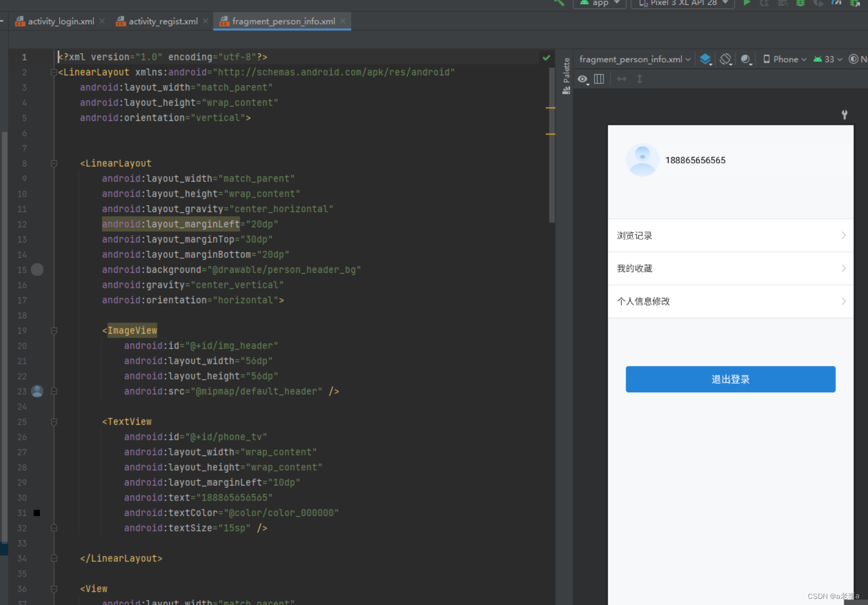
Task: Click the black color swatch on line 31
Action: [x=37, y=513]
